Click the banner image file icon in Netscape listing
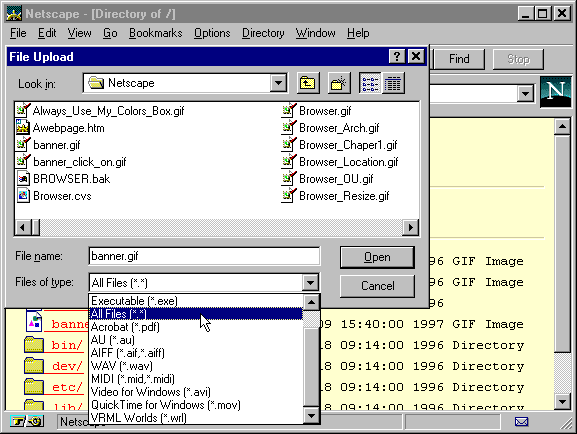 34,321
